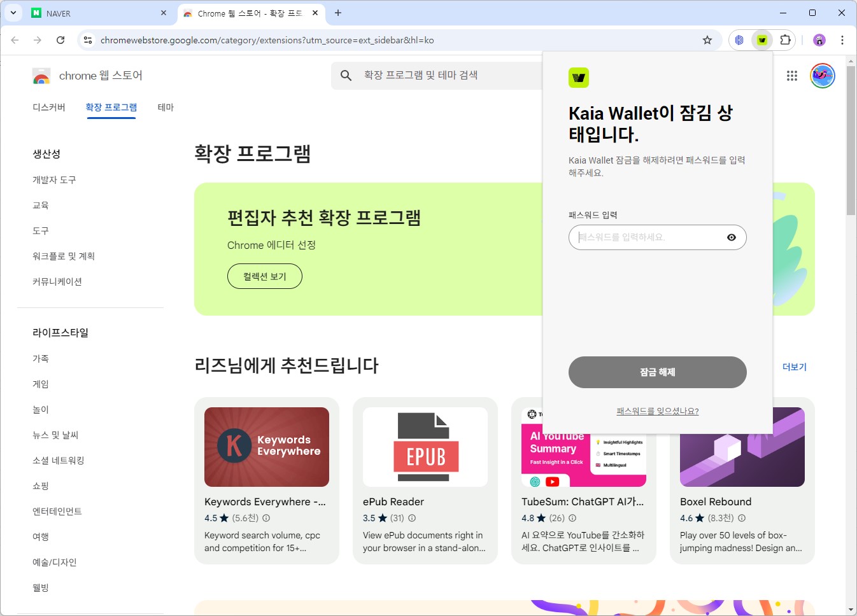This screenshot has height=616, width=857.
Task: Open the 개발자 도구 category
Action: [54, 180]
